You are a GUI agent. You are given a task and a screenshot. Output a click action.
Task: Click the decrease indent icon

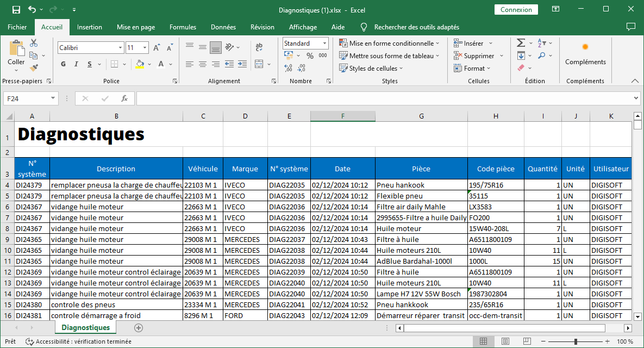point(229,64)
